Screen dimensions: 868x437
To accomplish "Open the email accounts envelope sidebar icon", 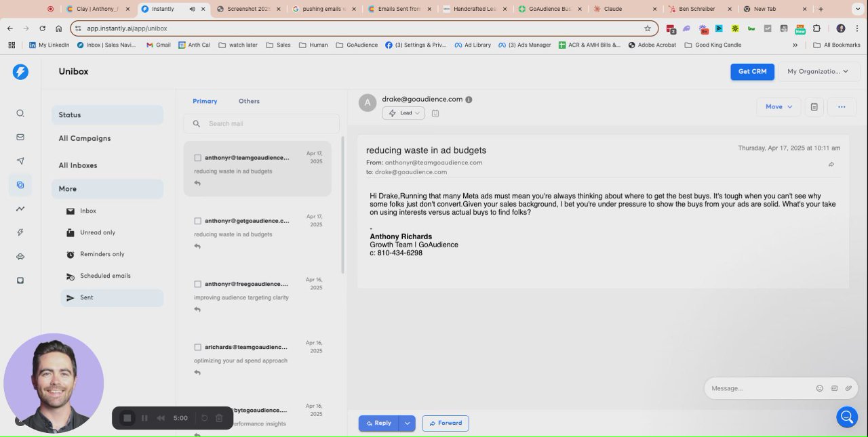I will coord(20,137).
